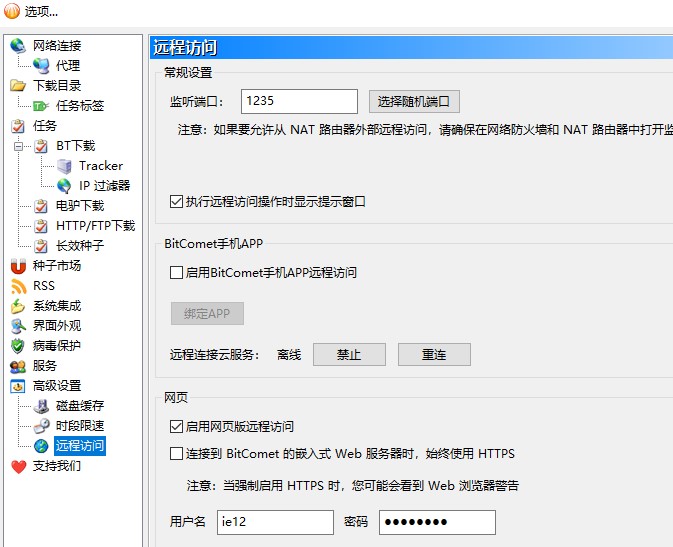Uncheck 启用网页版远程访问 checkbox
This screenshot has width=673, height=547.
176,426
